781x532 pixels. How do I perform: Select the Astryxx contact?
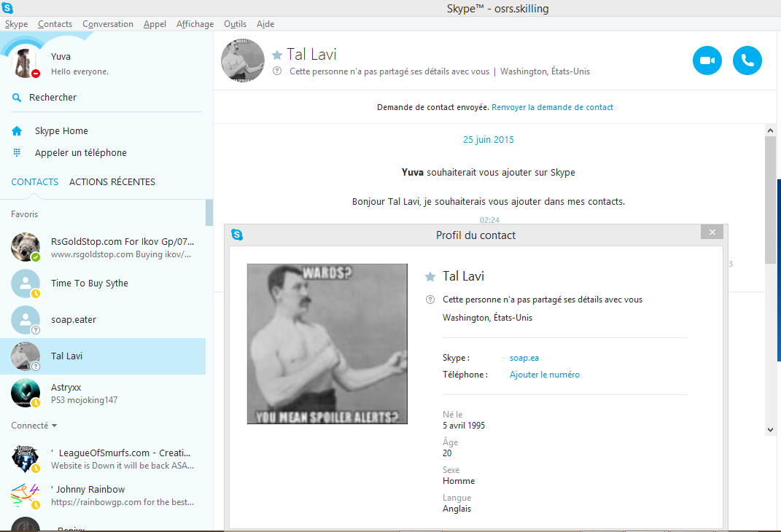click(x=103, y=393)
